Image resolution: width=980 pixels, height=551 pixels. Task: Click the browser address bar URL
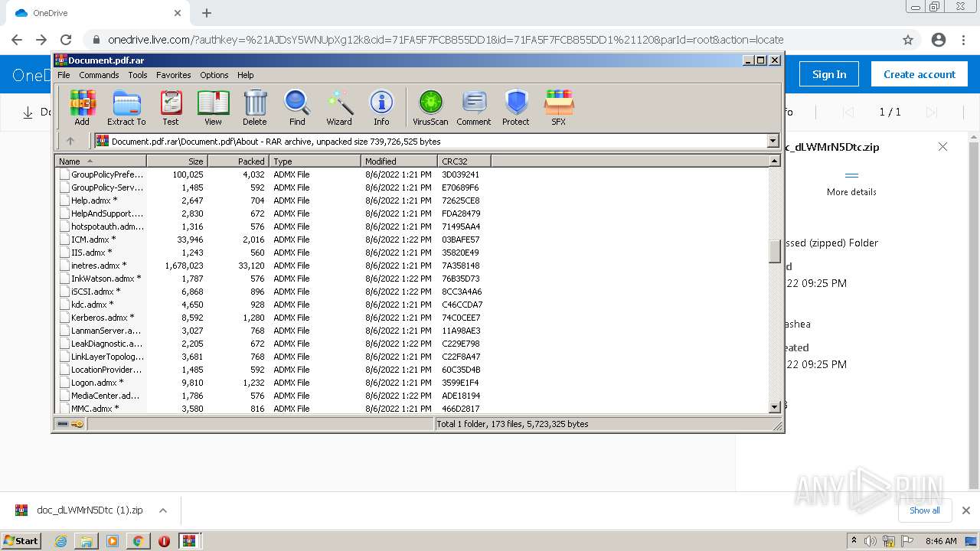446,40
